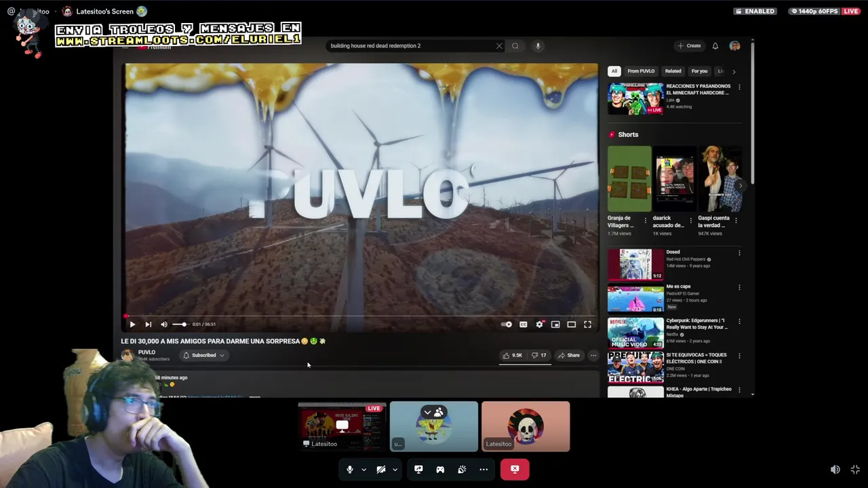Start an activity with gamepad icon
This screenshot has width=868, height=488.
pyautogui.click(x=440, y=469)
